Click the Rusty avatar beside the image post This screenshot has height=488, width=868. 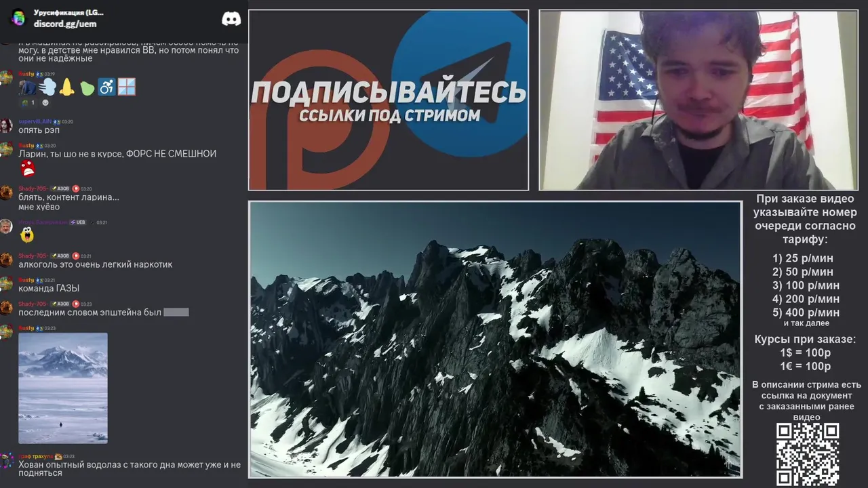6,332
